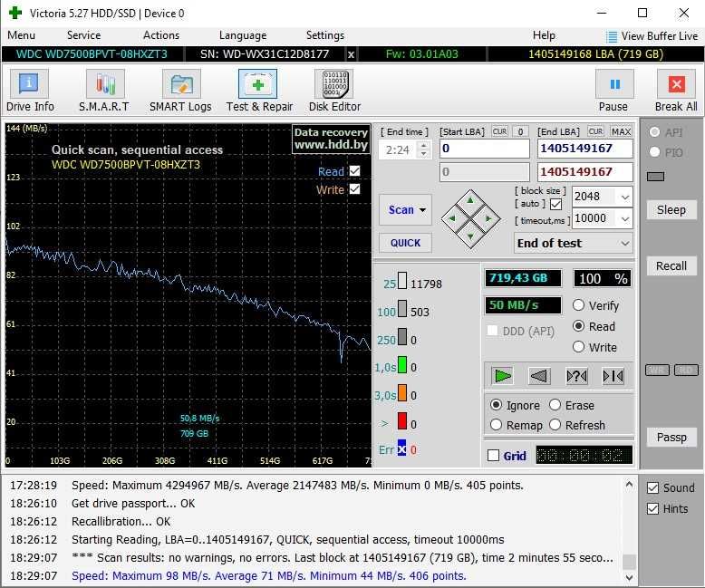Open the Help menu
This screenshot has width=705, height=588.
pyautogui.click(x=544, y=35)
